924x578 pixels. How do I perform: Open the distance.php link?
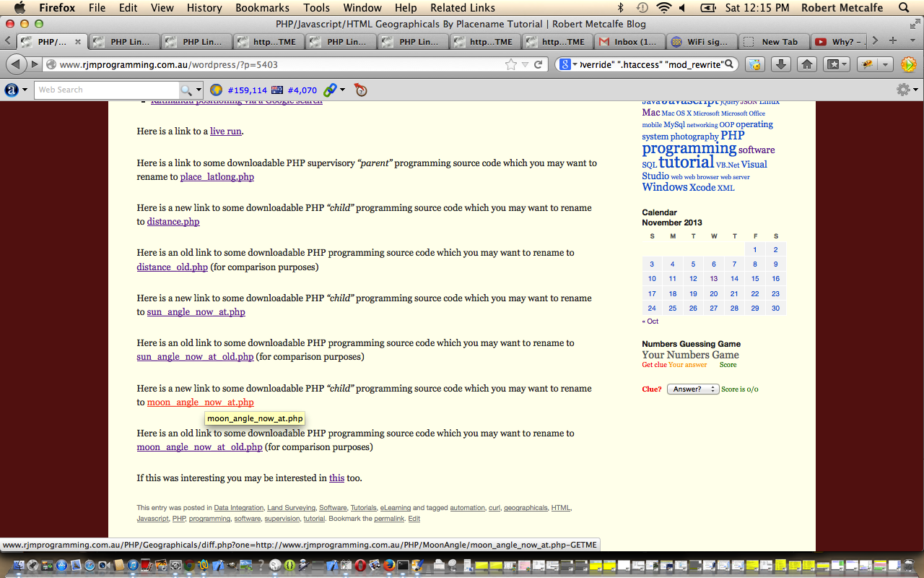pyautogui.click(x=173, y=222)
